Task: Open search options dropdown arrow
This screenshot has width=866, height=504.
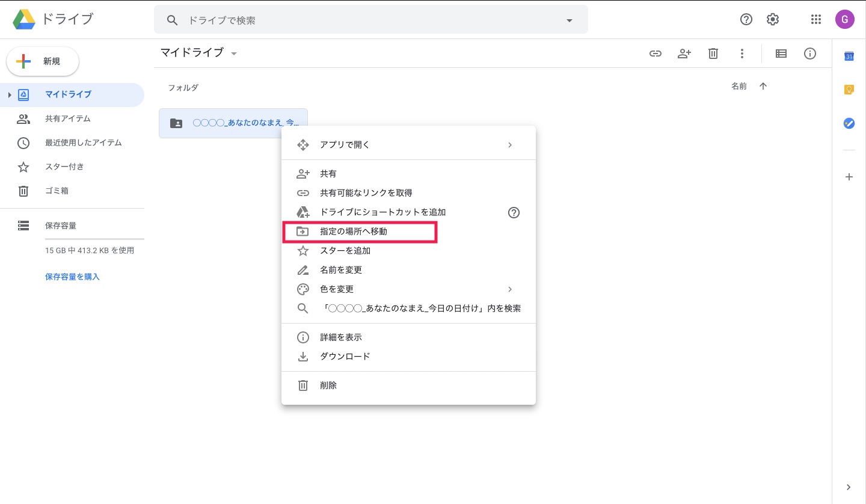Action: (x=570, y=20)
